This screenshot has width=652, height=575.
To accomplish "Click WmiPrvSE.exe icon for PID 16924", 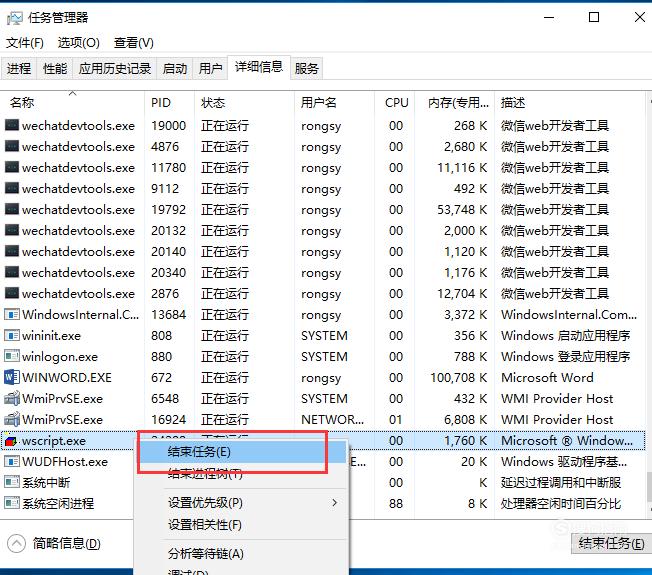I will (12, 419).
